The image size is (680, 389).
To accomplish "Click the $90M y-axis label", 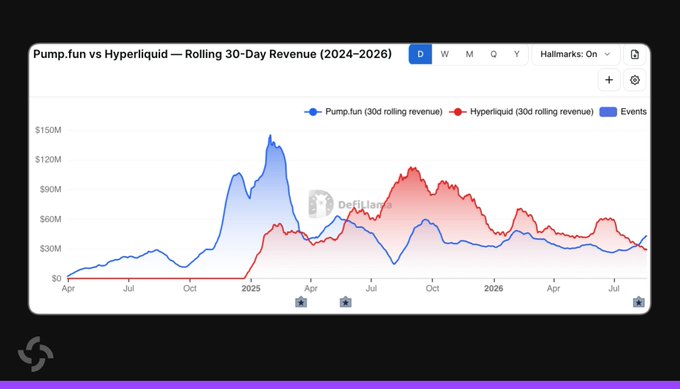I will point(50,190).
